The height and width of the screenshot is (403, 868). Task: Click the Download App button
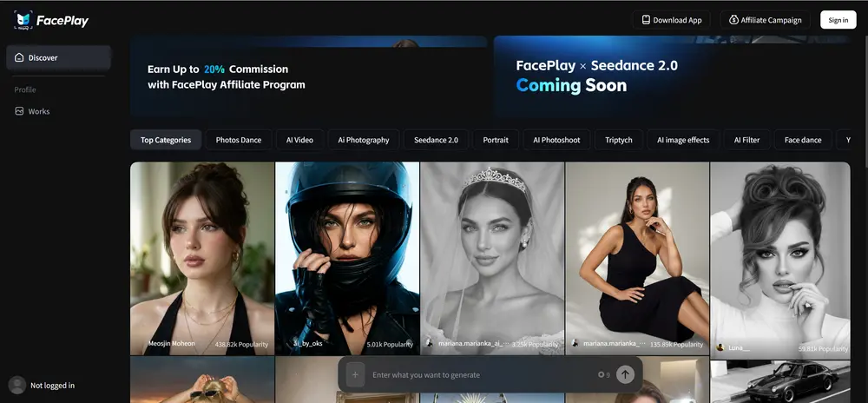point(672,20)
